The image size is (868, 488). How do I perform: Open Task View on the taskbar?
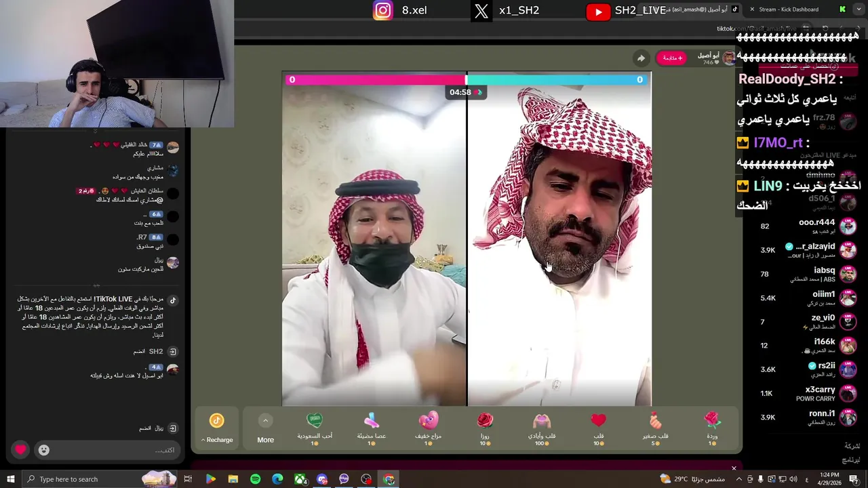188,479
